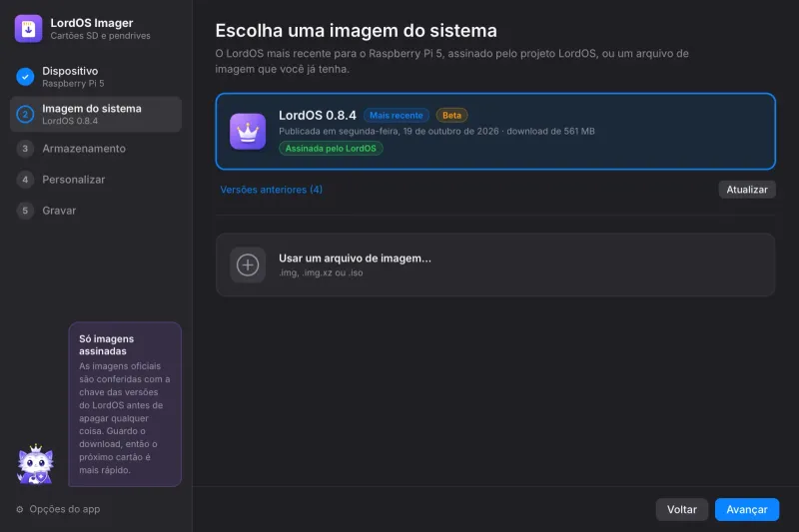Click the Escolha uma imagem do sistema heading
The height and width of the screenshot is (532, 799).
pyautogui.click(x=357, y=31)
